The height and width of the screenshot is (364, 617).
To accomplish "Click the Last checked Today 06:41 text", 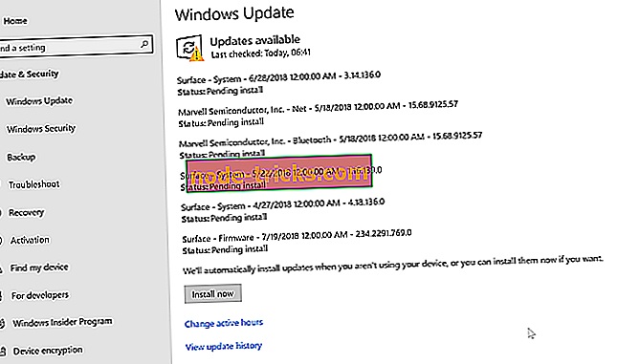I will pos(260,54).
